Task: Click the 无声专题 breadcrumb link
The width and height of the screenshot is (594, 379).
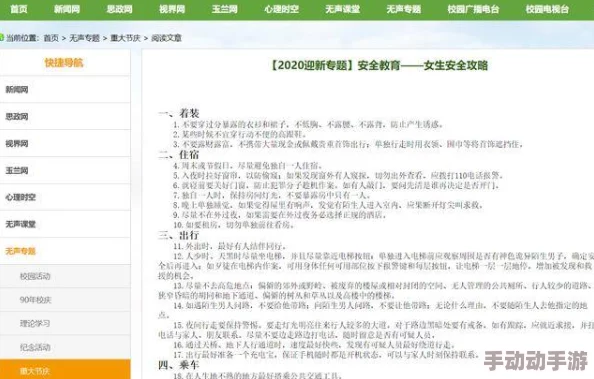Action: 84,38
